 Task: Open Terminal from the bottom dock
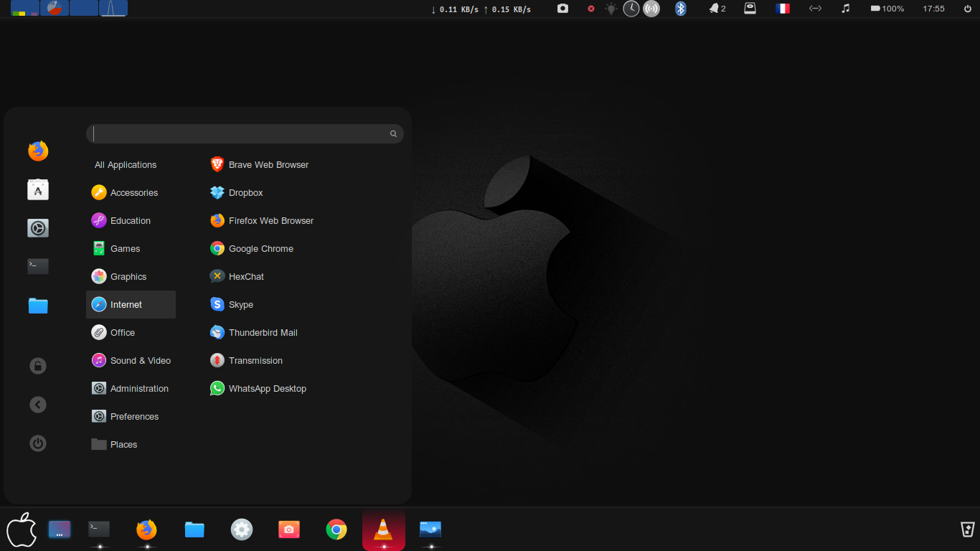pyautogui.click(x=99, y=529)
